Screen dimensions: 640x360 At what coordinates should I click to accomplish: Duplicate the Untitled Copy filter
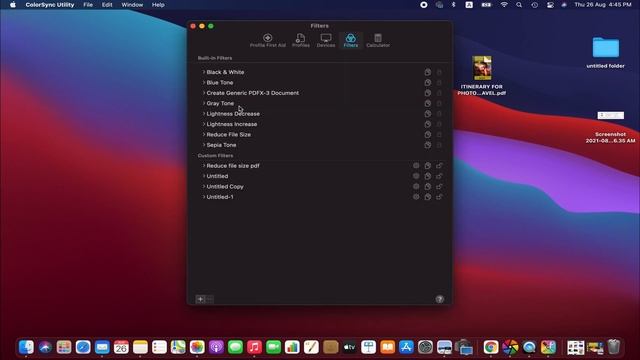427,187
